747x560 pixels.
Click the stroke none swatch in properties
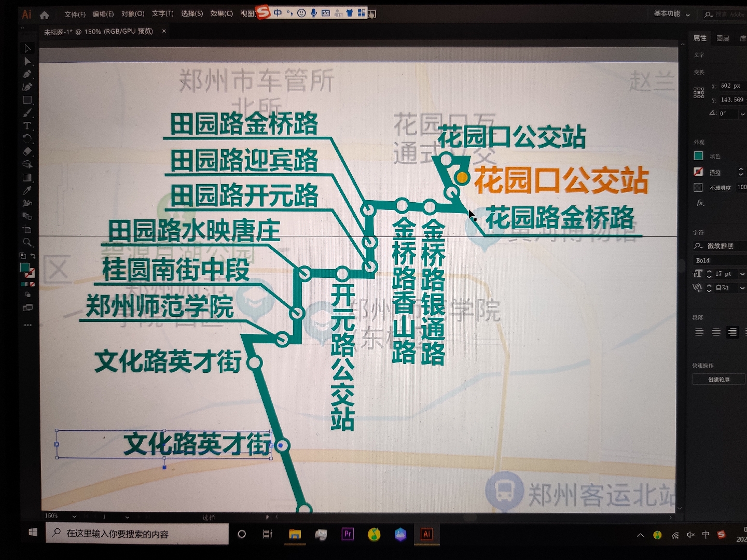click(698, 172)
